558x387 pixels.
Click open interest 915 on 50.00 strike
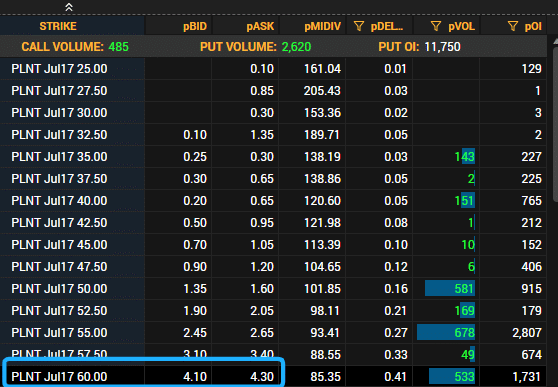coord(532,289)
